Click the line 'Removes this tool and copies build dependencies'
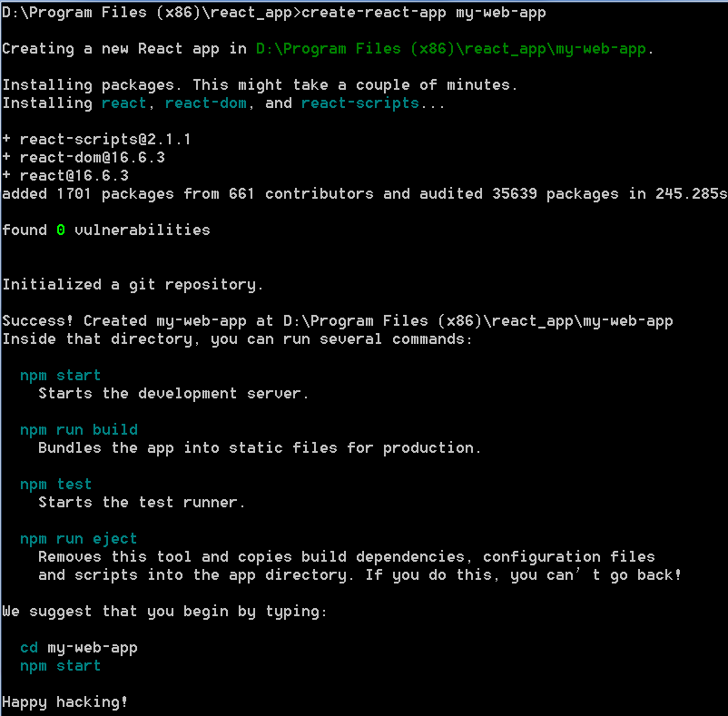The image size is (728, 716). (x=347, y=557)
